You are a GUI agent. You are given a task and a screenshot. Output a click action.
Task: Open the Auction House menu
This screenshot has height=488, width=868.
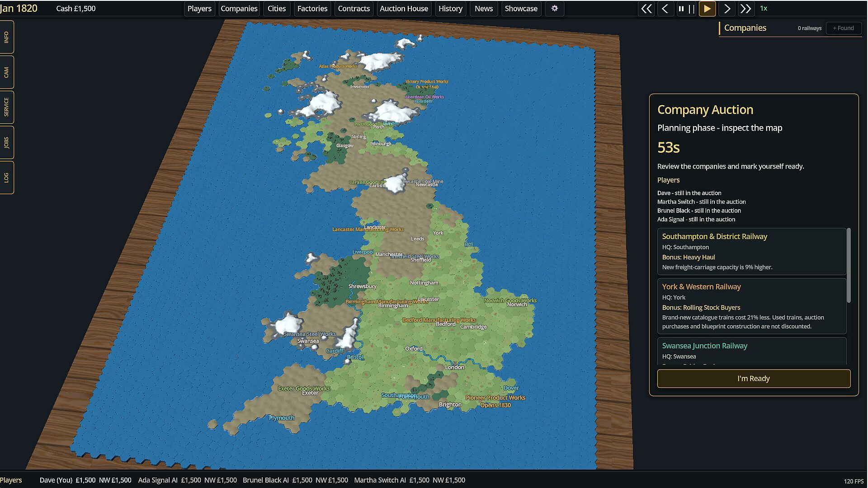(x=404, y=9)
